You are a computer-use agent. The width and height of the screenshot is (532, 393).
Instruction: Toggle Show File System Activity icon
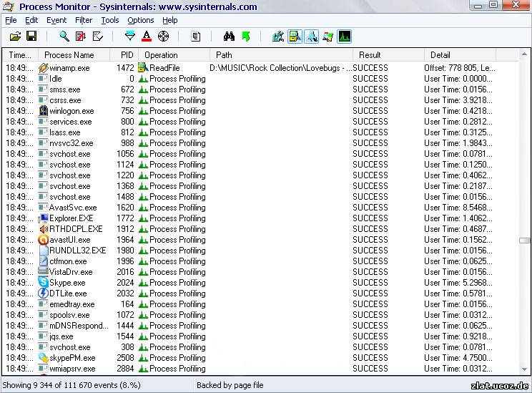tap(295, 37)
